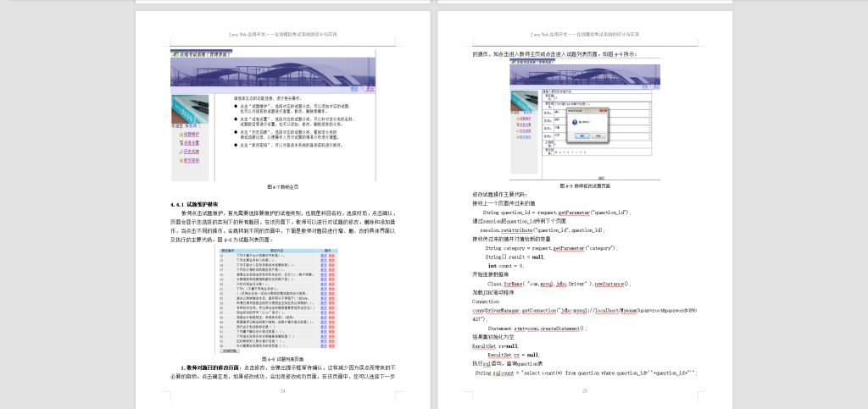Click the text "修改试题操作主要代码:"

coord(500,195)
